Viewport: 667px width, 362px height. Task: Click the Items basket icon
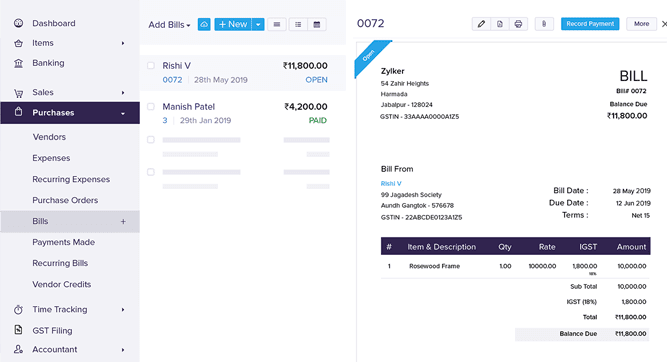click(x=18, y=43)
